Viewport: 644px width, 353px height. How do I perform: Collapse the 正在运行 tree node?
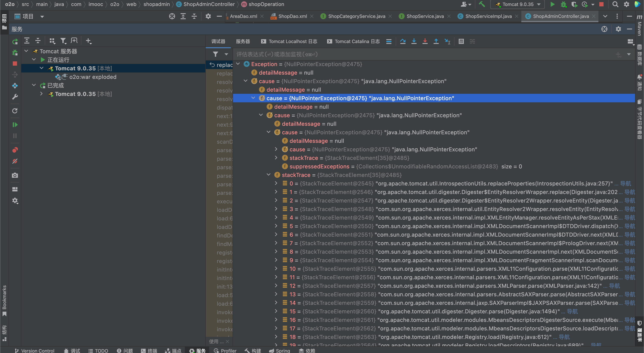tap(34, 59)
